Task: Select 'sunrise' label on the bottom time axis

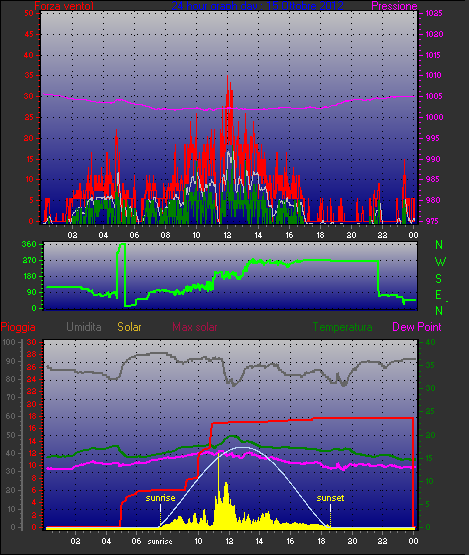Action: pyautogui.click(x=160, y=541)
